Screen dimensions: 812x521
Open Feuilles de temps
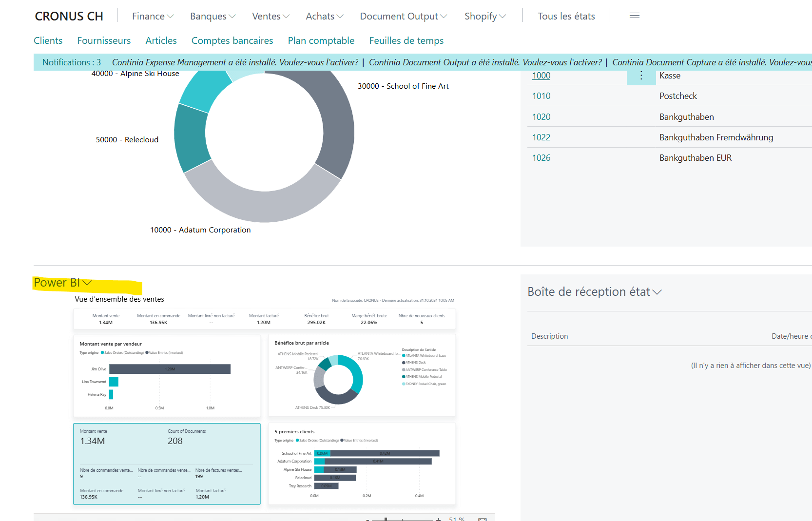pos(406,40)
